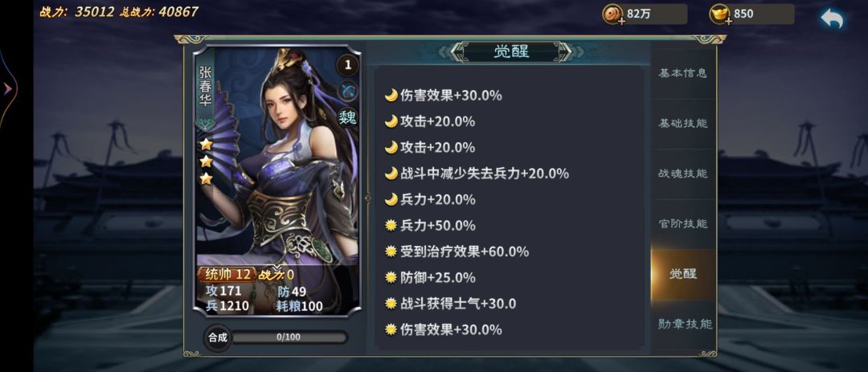The height and width of the screenshot is (372, 868).
Task: Open the 基础技能 tab
Action: coord(682,124)
